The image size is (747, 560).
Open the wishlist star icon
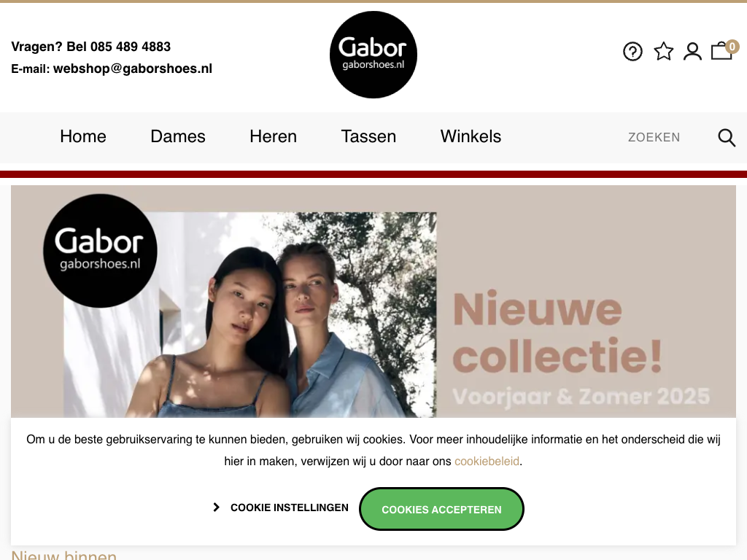[664, 52]
